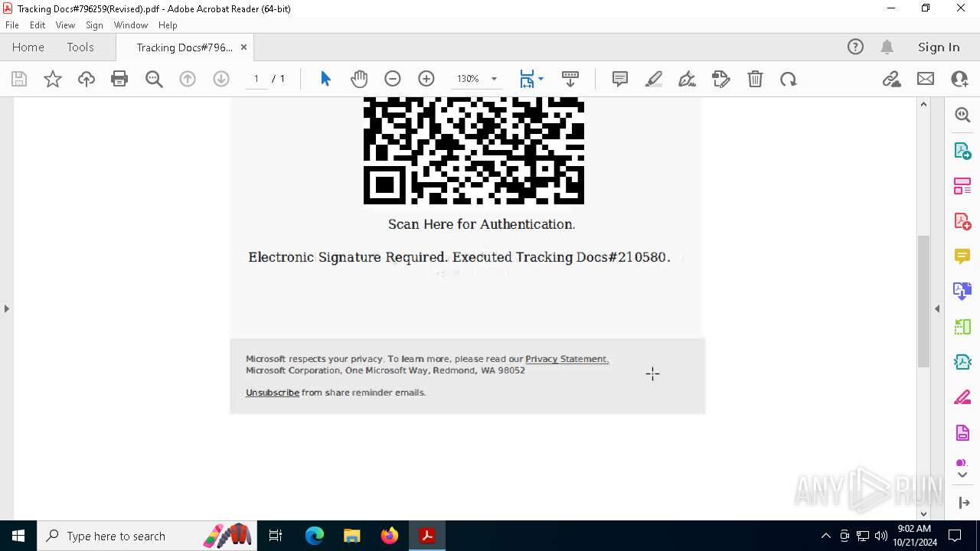980x551 pixels.
Task: Open the Comment tool in right pane
Action: point(962,256)
